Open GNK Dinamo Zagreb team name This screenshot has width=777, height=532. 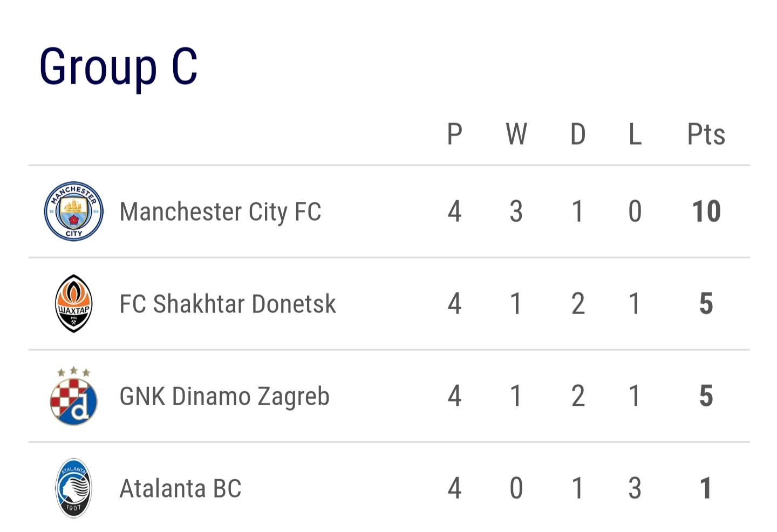224,397
